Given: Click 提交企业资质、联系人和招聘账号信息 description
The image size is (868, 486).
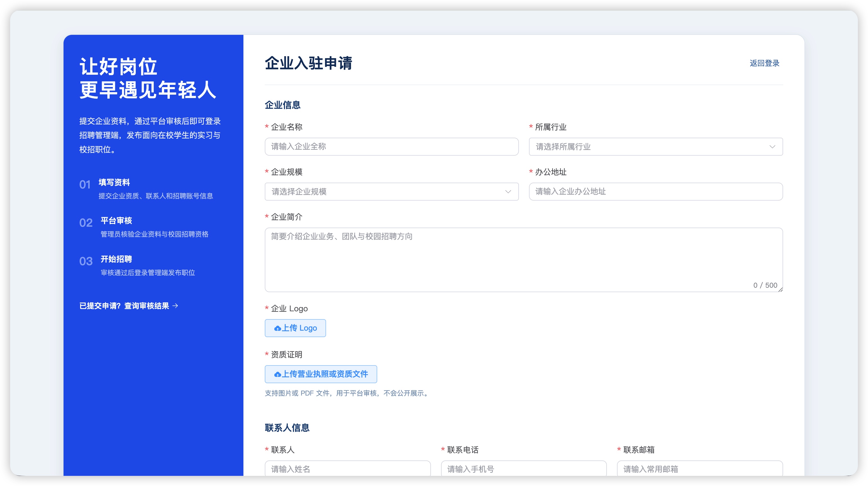Looking at the screenshot, I should (155, 196).
